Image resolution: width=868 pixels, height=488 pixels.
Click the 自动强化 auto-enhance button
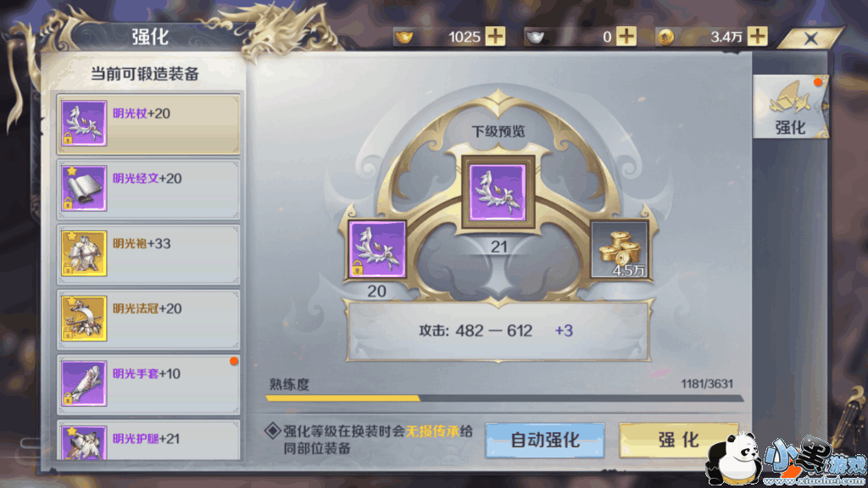click(x=545, y=440)
